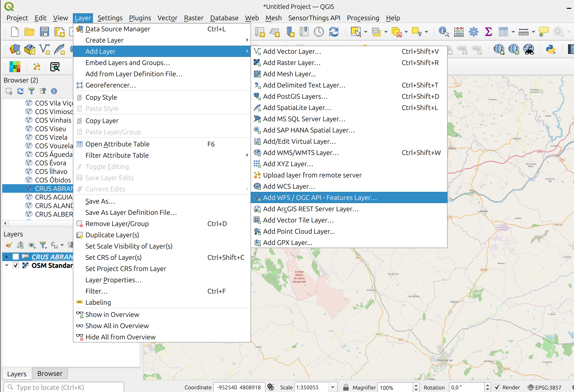Click the EPSG:3857 CRS status button

point(545,387)
